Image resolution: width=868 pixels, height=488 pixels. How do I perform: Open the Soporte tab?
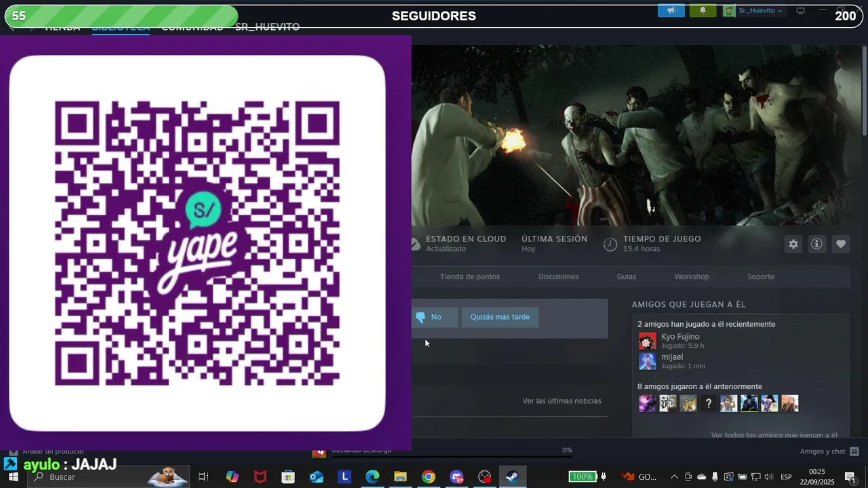point(761,277)
